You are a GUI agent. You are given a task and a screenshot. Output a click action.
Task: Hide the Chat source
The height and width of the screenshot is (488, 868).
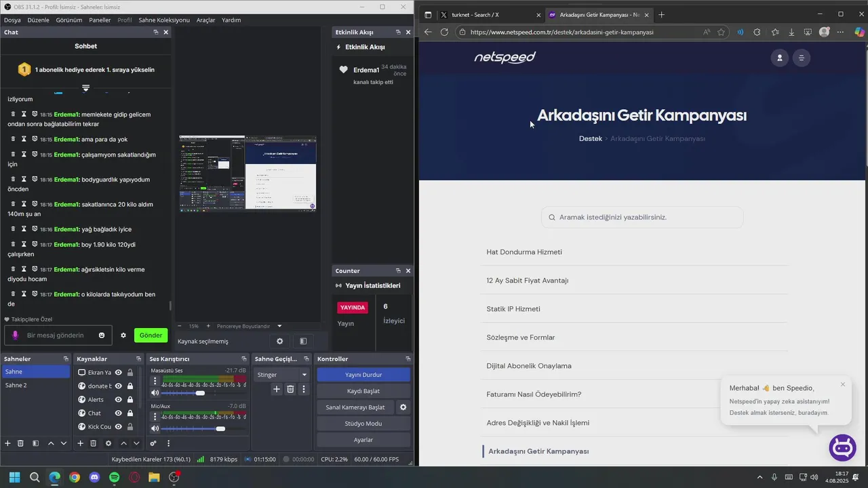coord(119,413)
